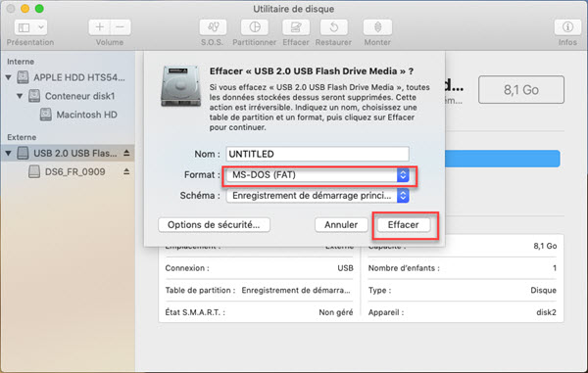Open the Partitionner tool

[255, 27]
